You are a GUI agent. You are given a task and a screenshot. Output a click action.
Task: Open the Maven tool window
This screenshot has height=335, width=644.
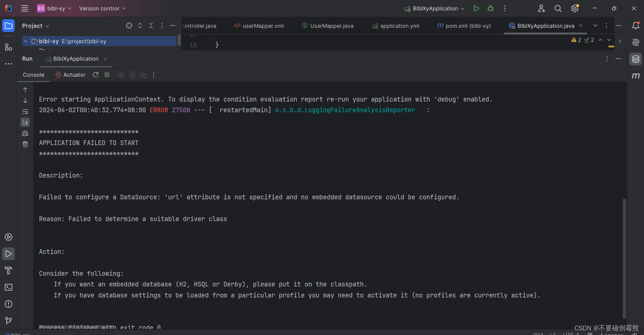(636, 76)
